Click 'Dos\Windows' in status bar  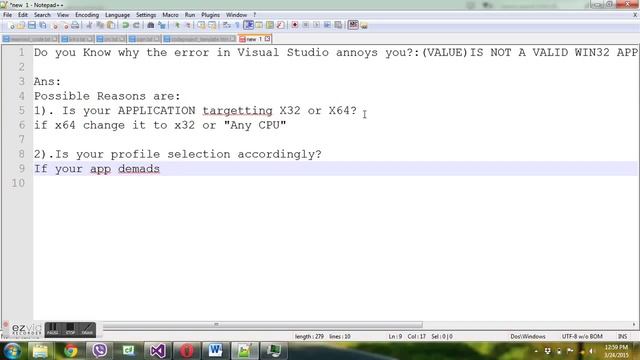click(x=528, y=336)
